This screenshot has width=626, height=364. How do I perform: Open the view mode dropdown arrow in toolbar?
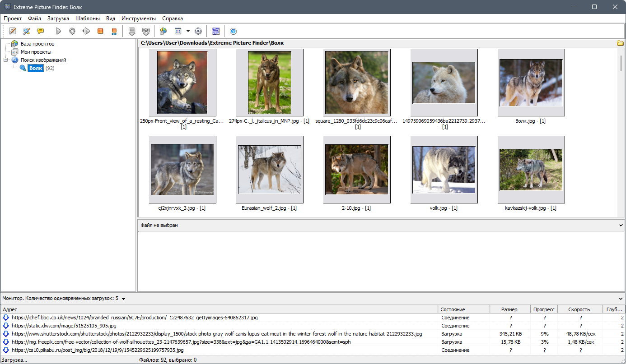point(188,31)
